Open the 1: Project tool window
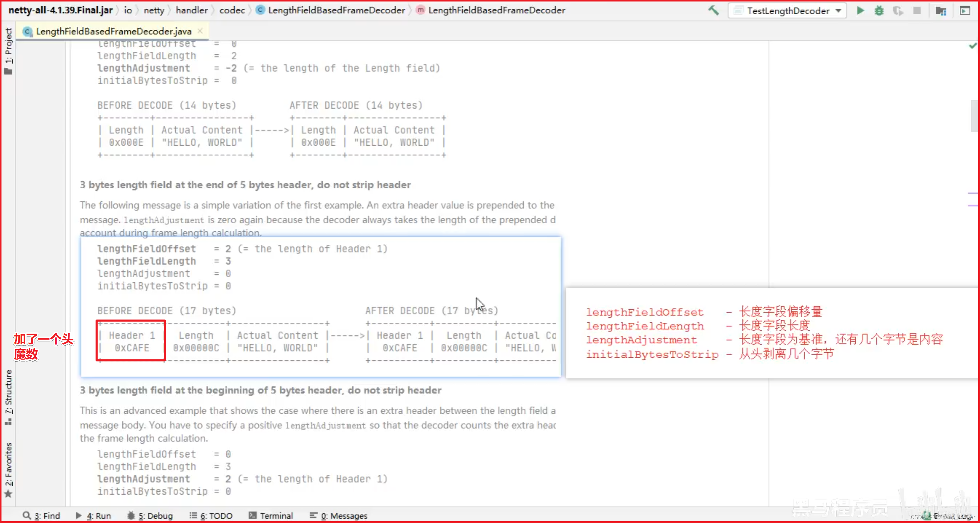 8,51
